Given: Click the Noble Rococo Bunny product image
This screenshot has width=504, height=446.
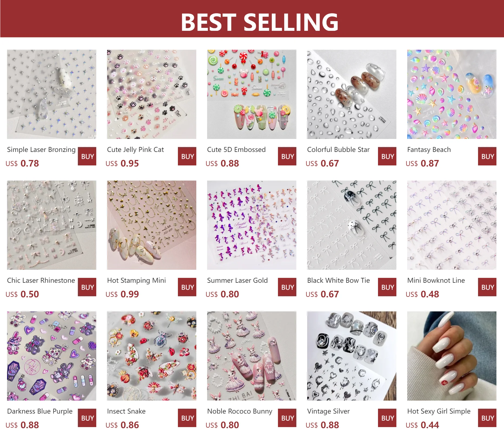Looking at the screenshot, I should 251,356.
